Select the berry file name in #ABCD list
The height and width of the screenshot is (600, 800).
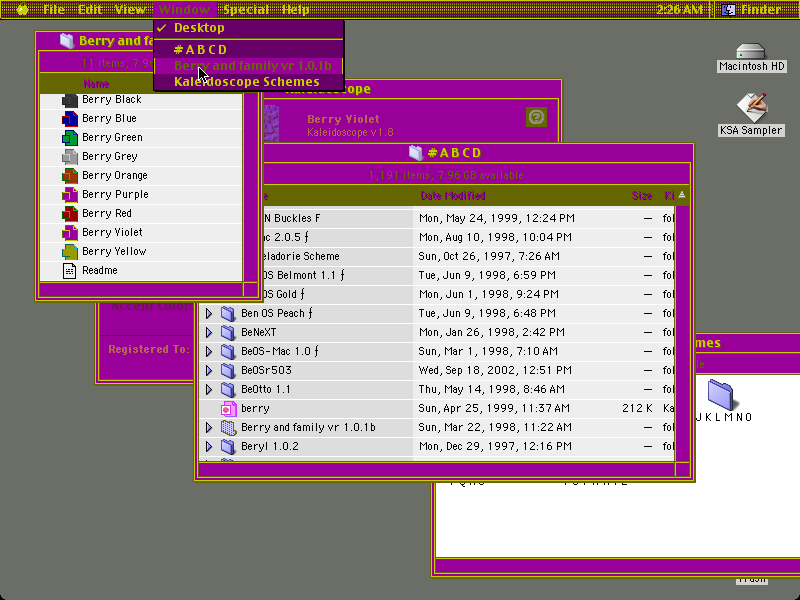tap(255, 408)
